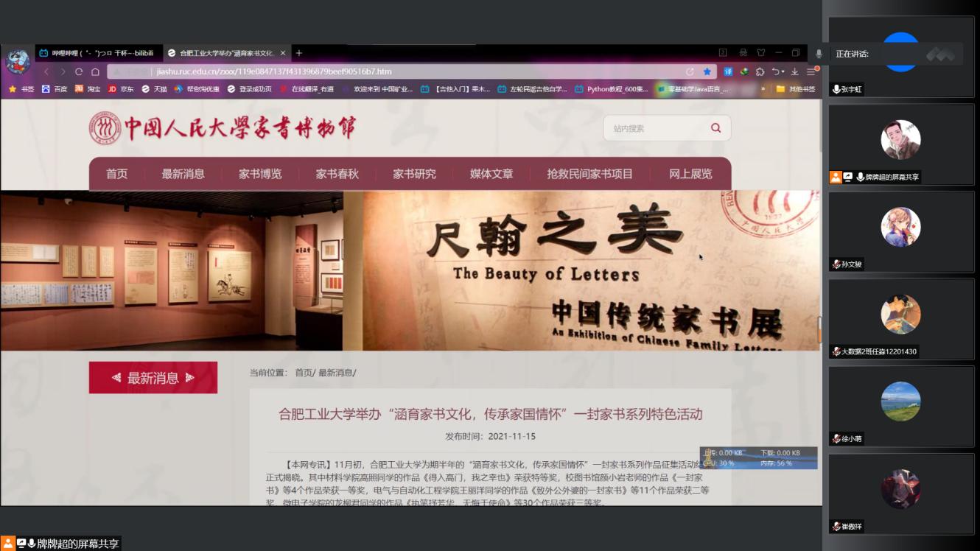The image size is (980, 551).
Task: Go forward using the browser forward arrow
Action: point(63,71)
